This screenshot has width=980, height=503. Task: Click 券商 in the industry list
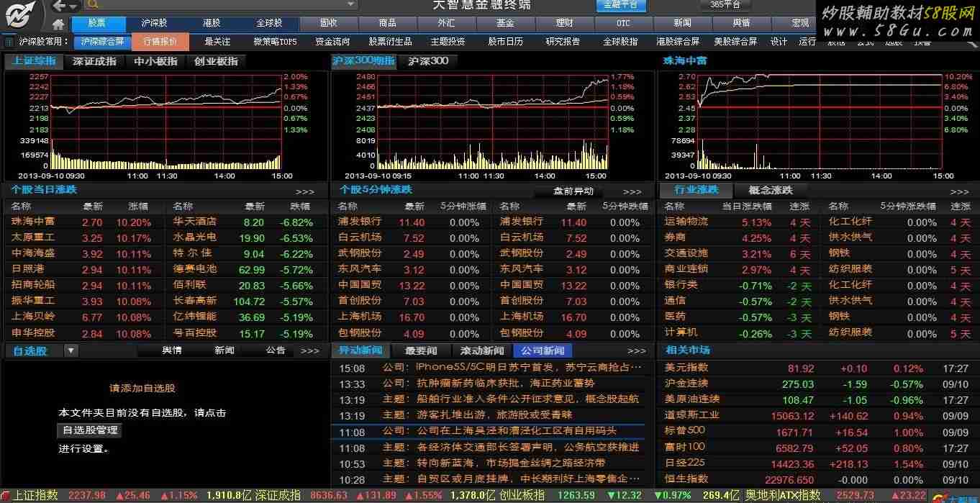click(676, 237)
